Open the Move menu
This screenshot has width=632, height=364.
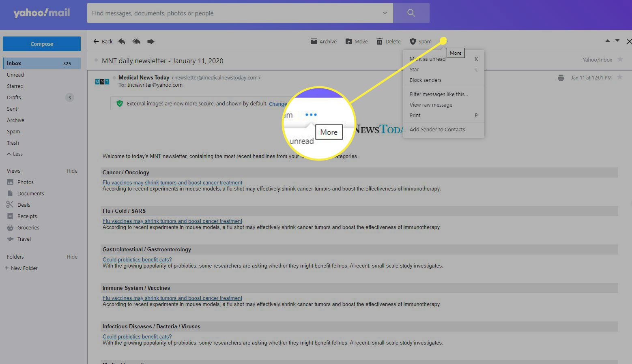(357, 41)
